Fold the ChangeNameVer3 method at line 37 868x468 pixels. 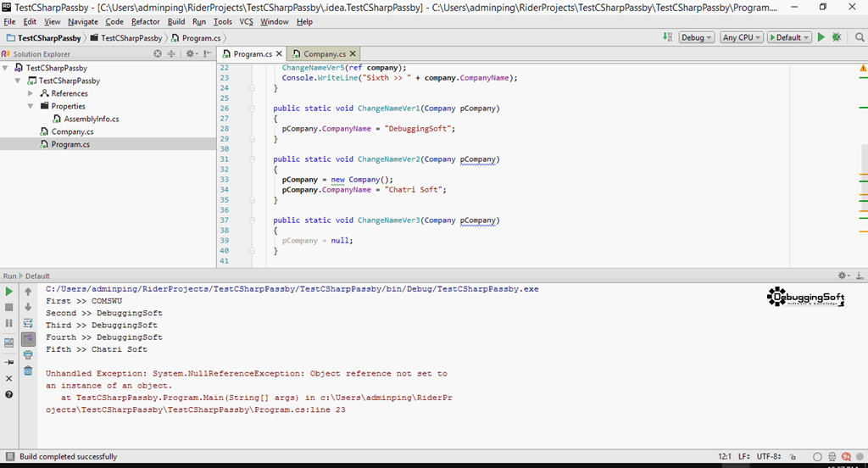coord(252,220)
